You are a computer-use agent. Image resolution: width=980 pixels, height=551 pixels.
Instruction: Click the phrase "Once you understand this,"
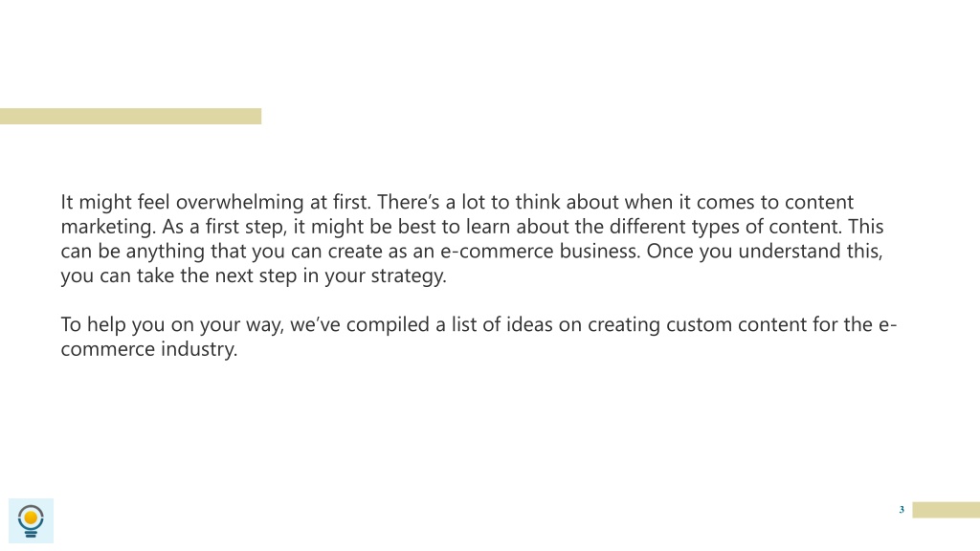pyautogui.click(x=765, y=252)
